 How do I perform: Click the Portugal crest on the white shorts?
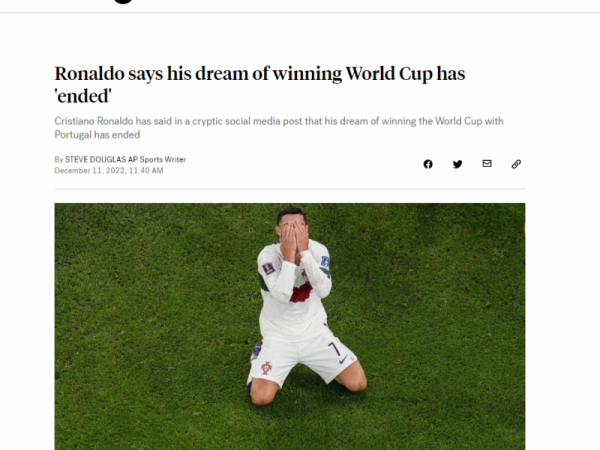coord(267,368)
